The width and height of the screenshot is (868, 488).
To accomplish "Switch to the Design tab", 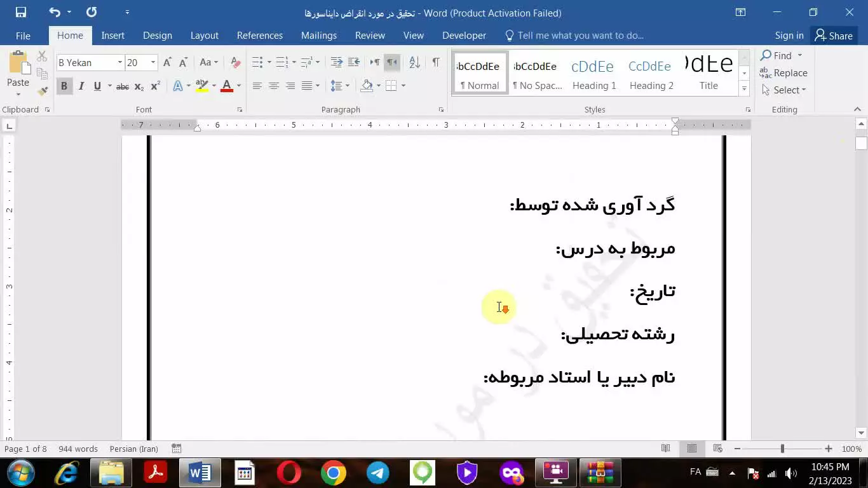I will pyautogui.click(x=157, y=36).
